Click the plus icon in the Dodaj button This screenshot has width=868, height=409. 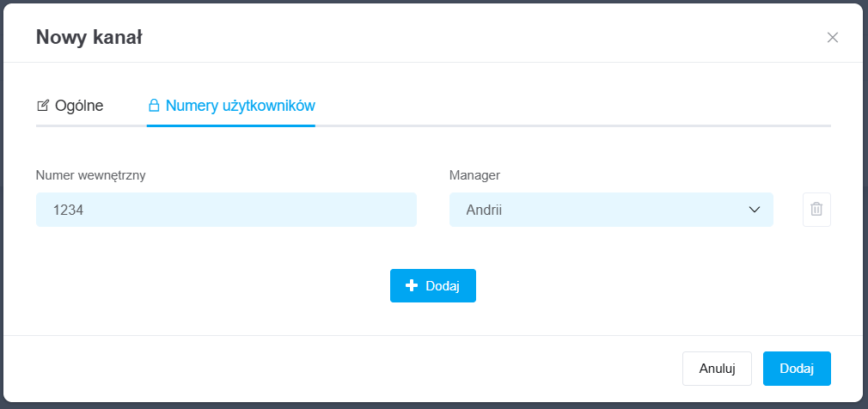click(412, 286)
